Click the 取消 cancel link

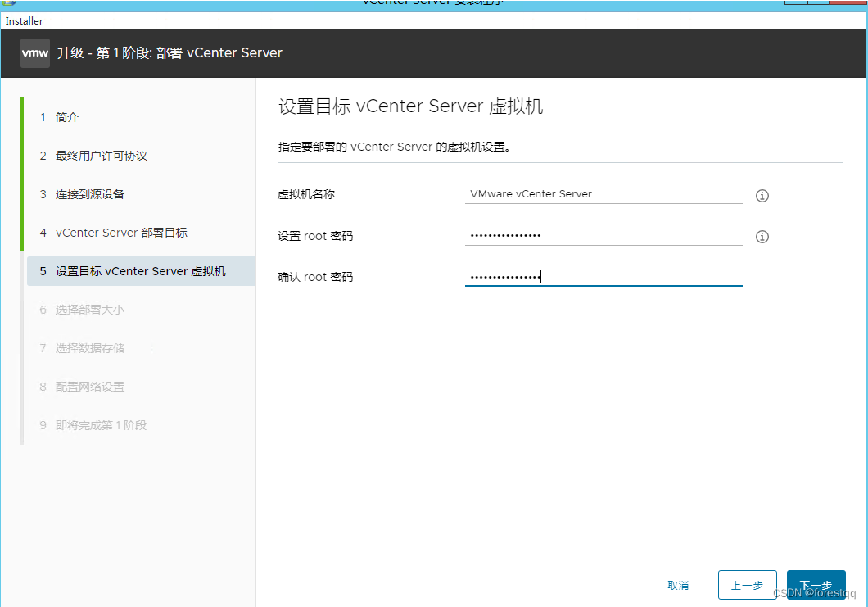tap(677, 585)
